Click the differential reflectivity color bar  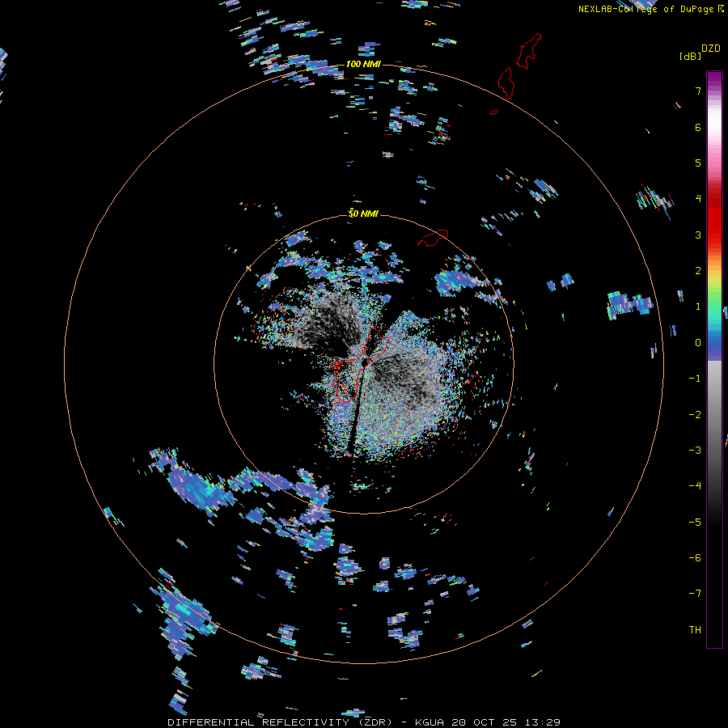click(714, 359)
